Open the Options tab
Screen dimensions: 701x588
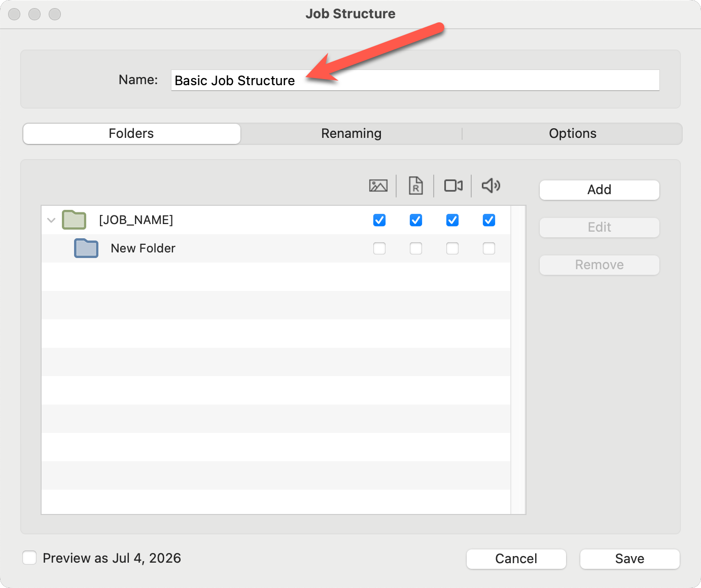(572, 134)
